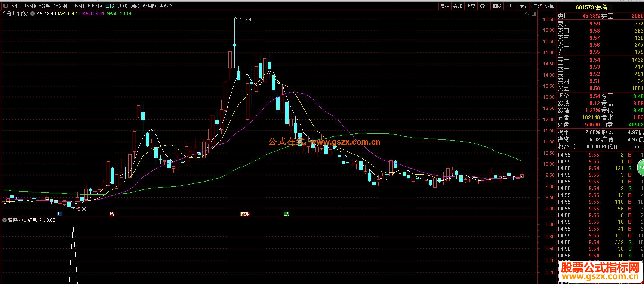
Task: Switch to 30分钟 period tab
Action: (78, 6)
